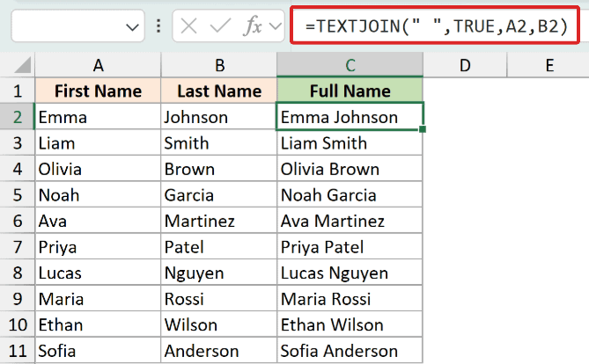Click the three-dot formula bar resize handle
Viewport: 589px width, 364px height.
158,25
